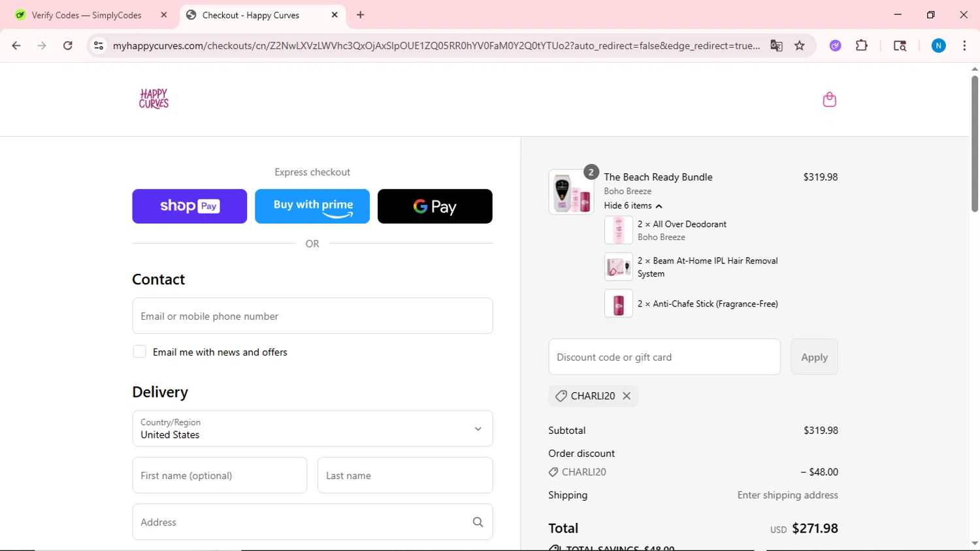
Task: Click the browser address bar URL
Action: coord(436,46)
